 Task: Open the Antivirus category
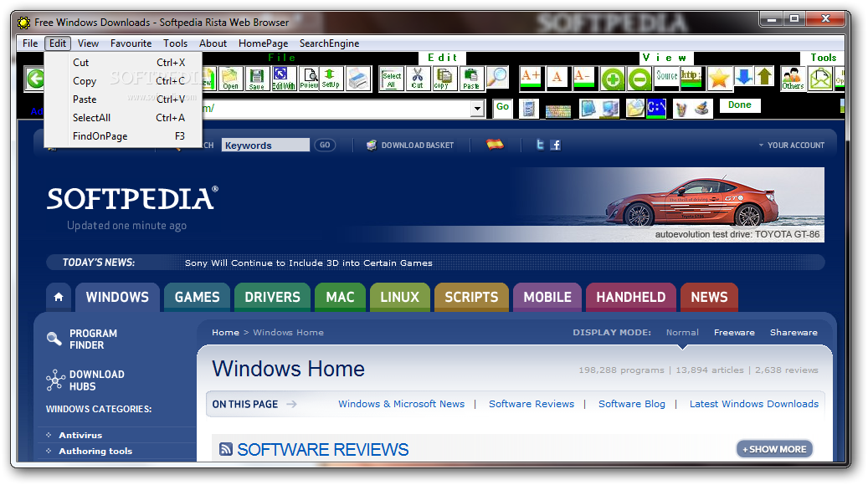(80, 435)
